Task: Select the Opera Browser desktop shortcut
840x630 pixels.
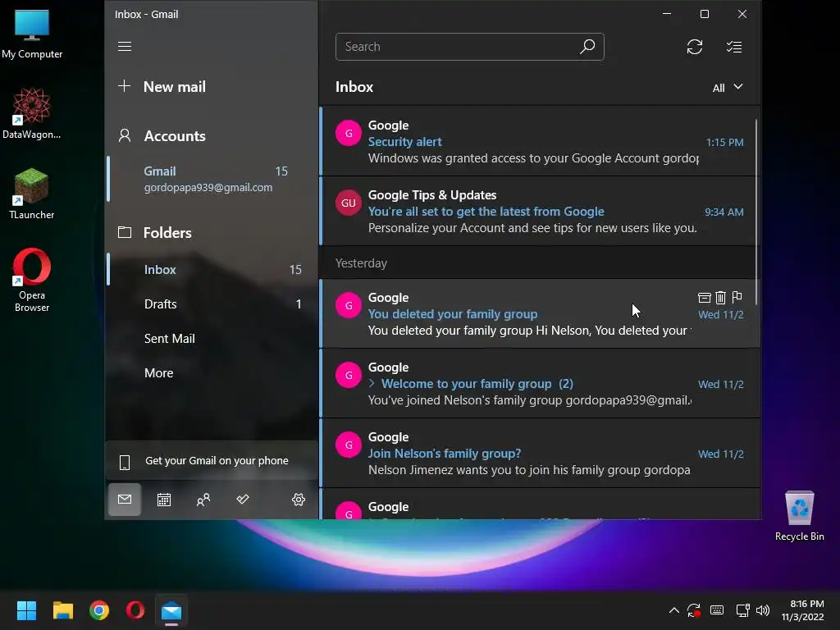Action: (32, 280)
